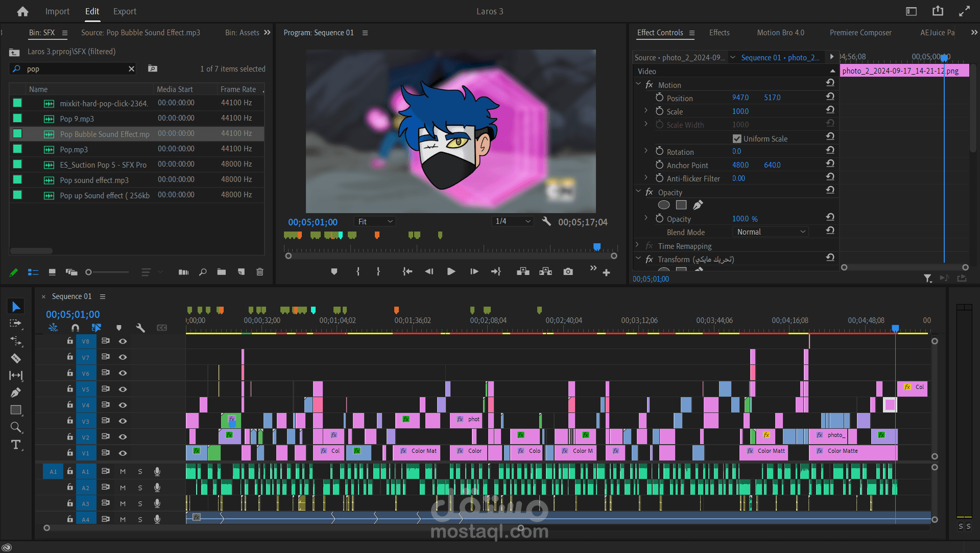Viewport: 980px width, 553px height.
Task: Hide track V5 with eye icon
Action: tap(123, 389)
